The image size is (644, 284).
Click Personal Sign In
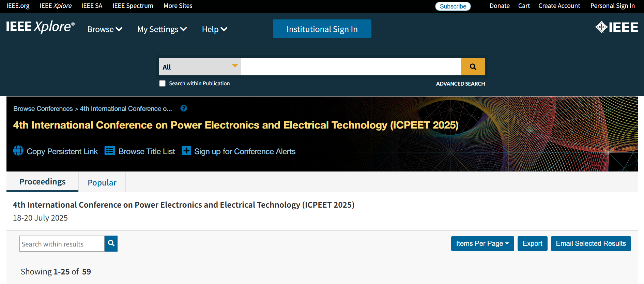click(613, 6)
